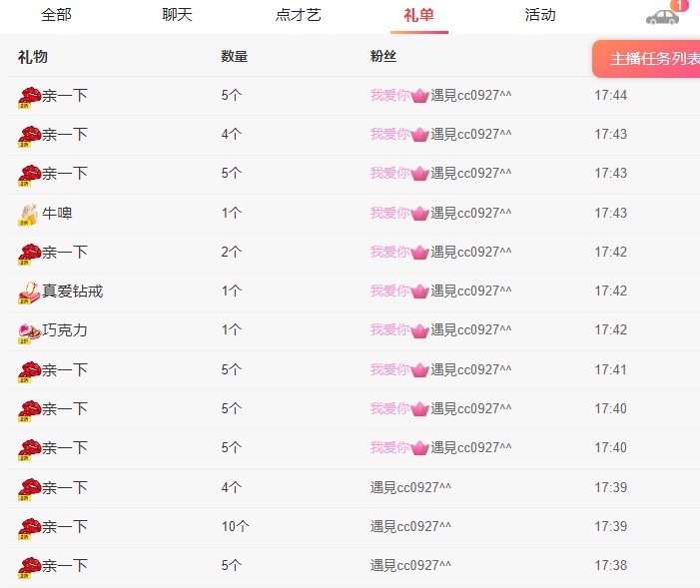Click username 遇見cc0927^^ in the 17:38 row
This screenshot has width=700, height=588.
pyautogui.click(x=410, y=565)
